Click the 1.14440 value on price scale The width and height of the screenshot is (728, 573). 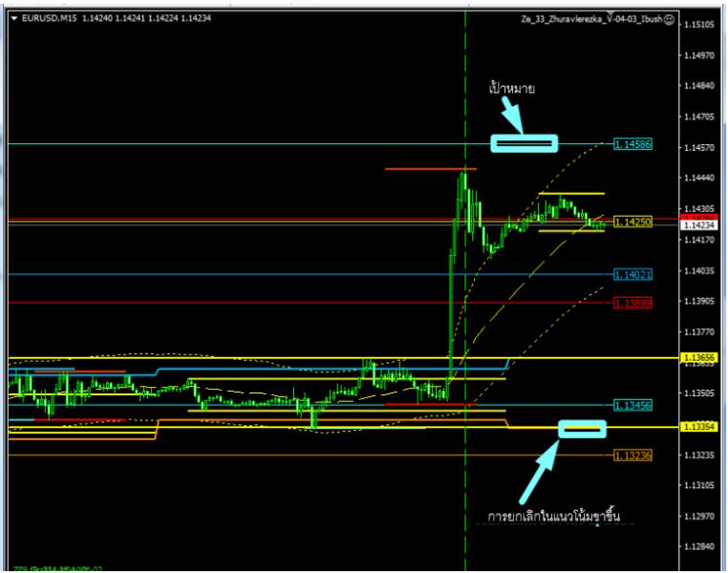click(x=699, y=178)
